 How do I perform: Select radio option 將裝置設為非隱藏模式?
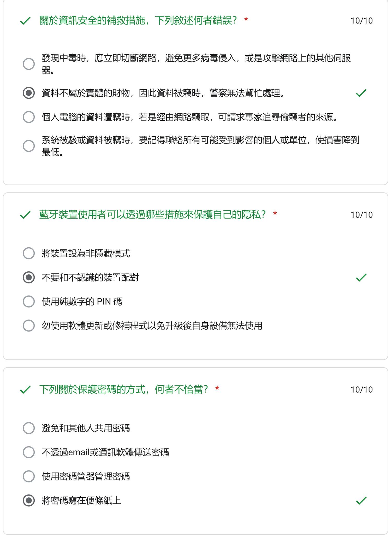(x=29, y=253)
